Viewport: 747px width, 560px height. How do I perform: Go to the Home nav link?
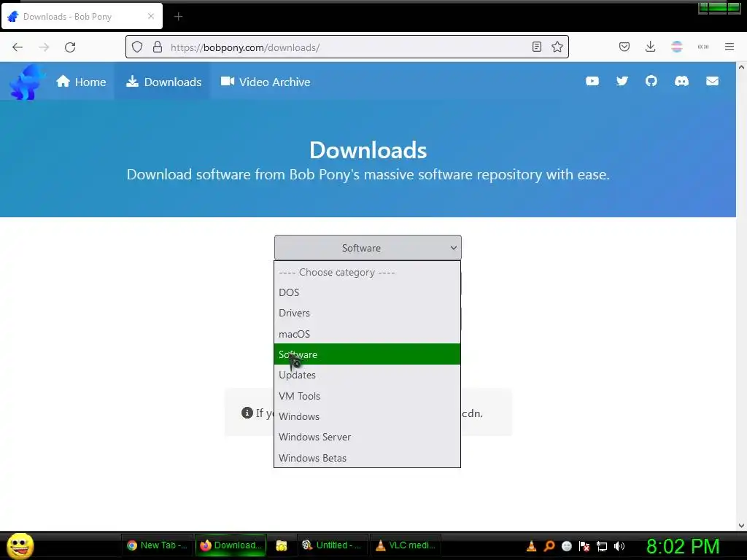pos(81,82)
